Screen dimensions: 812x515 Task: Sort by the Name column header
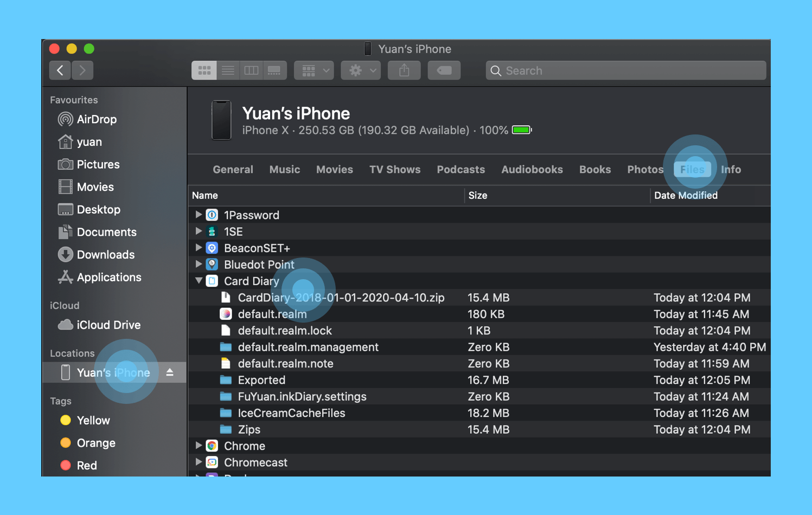point(327,196)
